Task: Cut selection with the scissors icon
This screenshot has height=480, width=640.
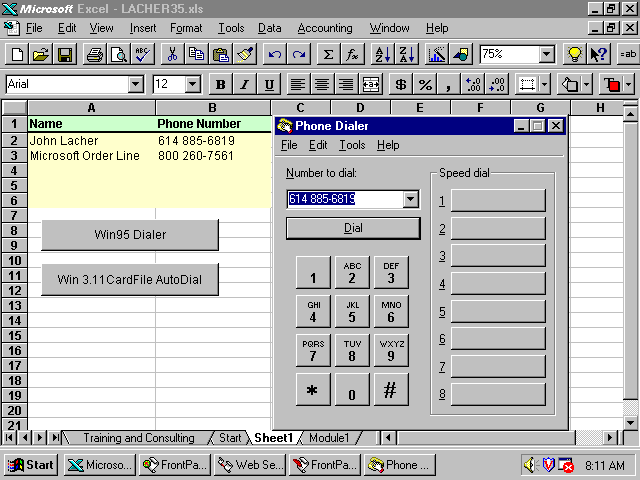Action: (172, 54)
